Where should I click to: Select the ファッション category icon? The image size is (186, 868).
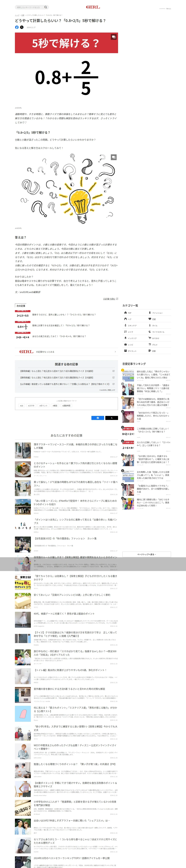[150, 313]
